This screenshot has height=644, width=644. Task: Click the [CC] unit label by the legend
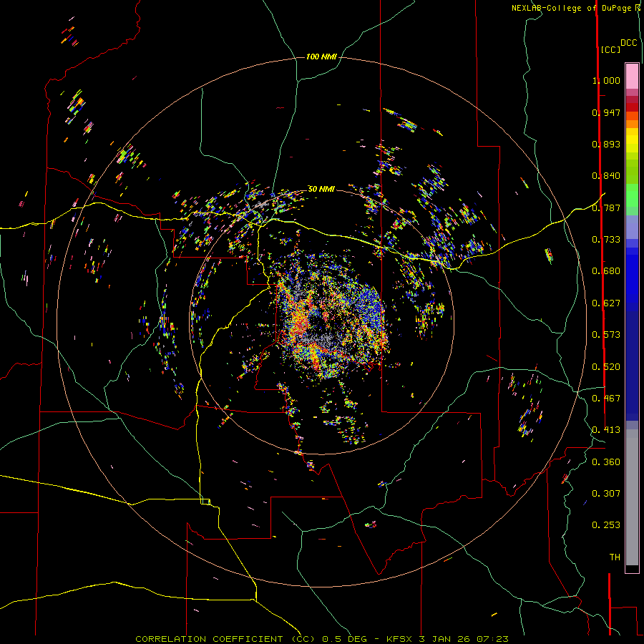coord(610,49)
